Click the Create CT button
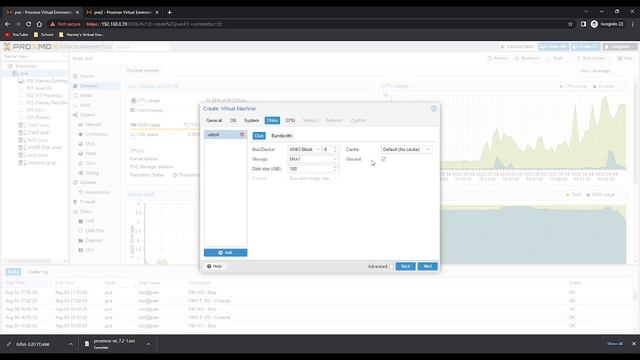Screen dimensions: 640x360 (x=586, y=47)
